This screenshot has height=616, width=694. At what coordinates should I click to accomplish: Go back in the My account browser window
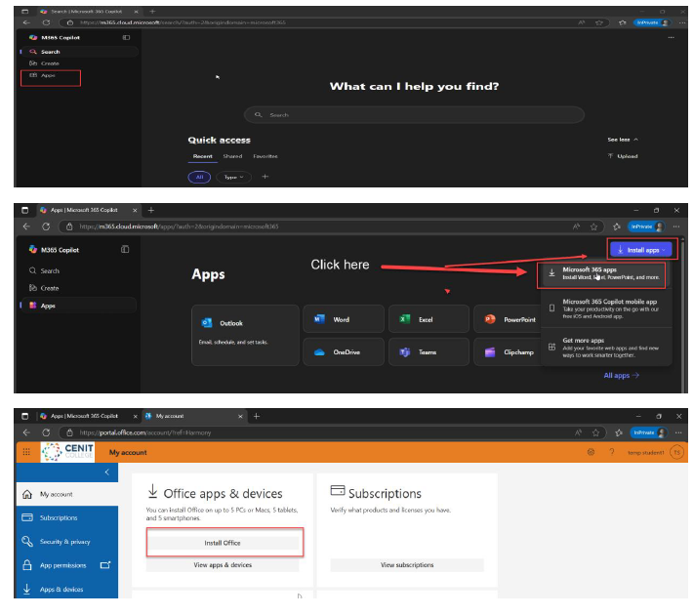click(26, 432)
